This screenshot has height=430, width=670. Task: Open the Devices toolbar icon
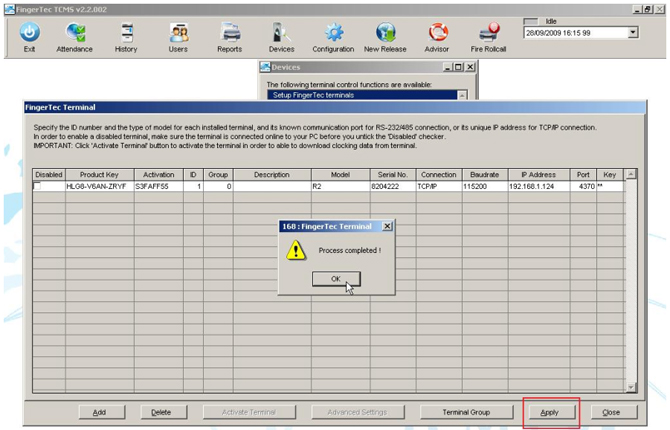click(x=282, y=33)
